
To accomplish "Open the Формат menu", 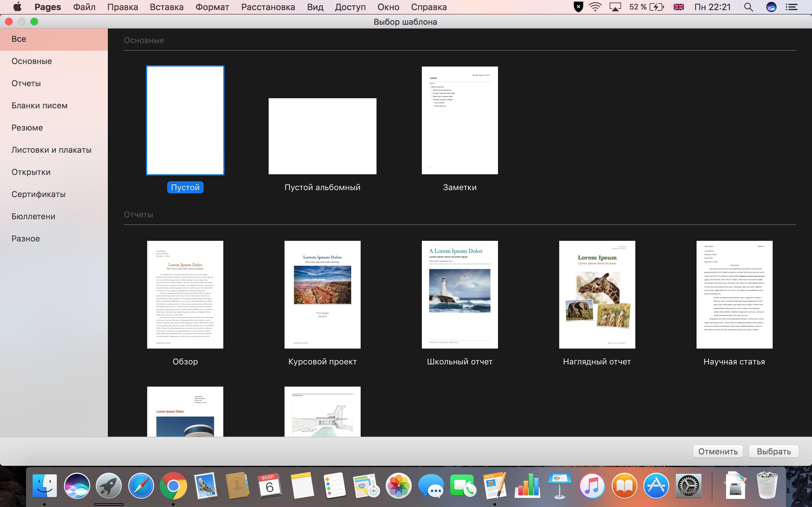I will 212,7.
